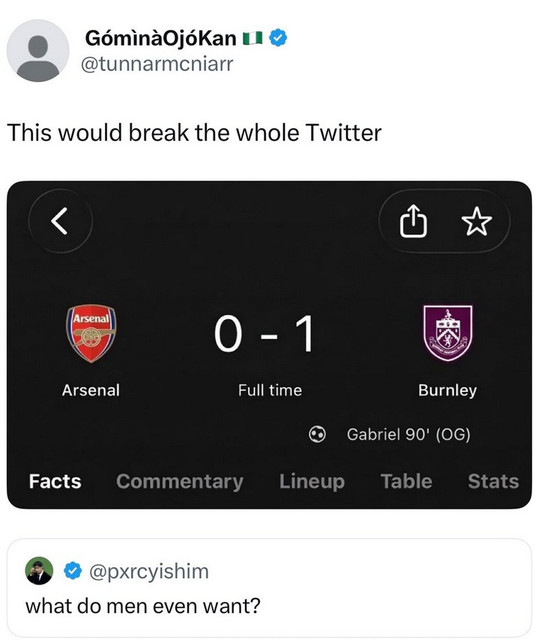This screenshot has height=640, width=538.
Task: Show the Stats tab
Action: pos(494,481)
